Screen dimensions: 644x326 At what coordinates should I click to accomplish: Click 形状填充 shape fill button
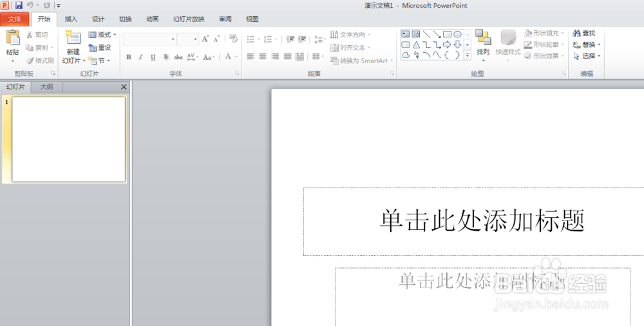coord(544,33)
